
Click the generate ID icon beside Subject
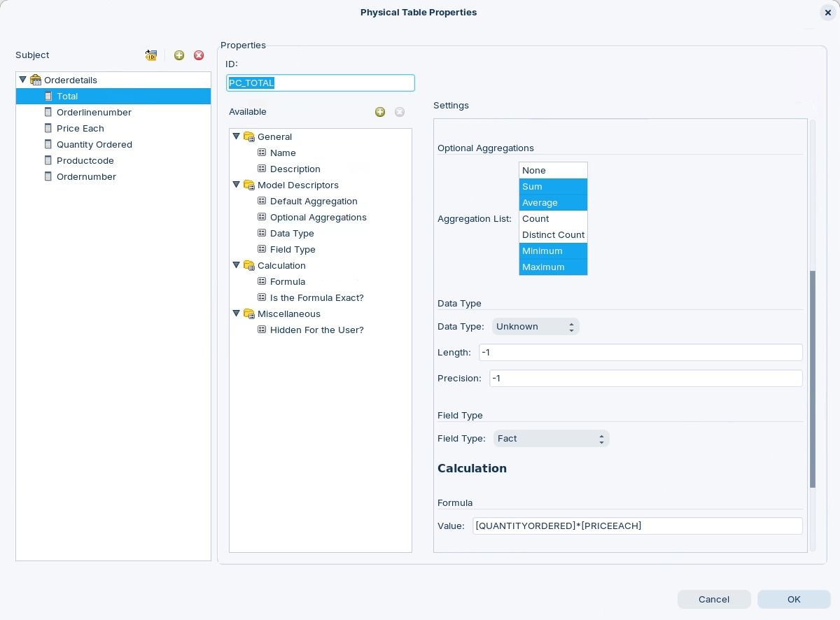pyautogui.click(x=151, y=55)
